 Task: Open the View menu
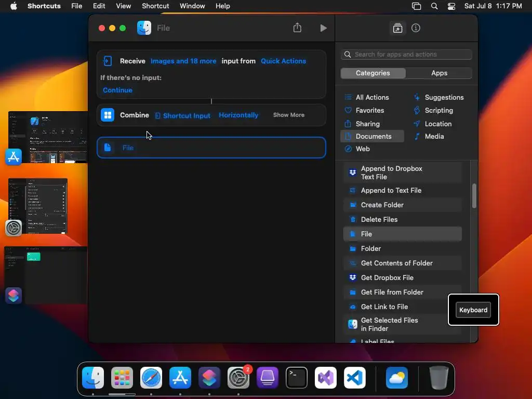124,6
